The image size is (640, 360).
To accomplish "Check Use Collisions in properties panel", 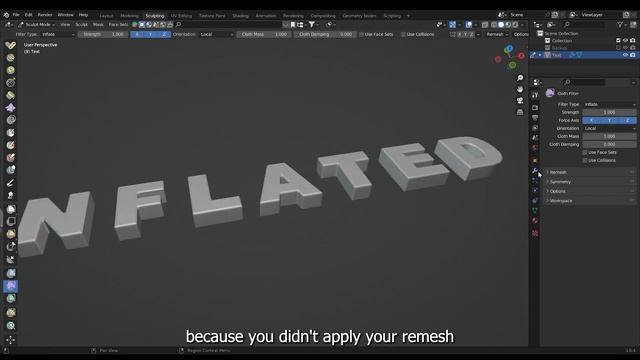I will tap(585, 160).
